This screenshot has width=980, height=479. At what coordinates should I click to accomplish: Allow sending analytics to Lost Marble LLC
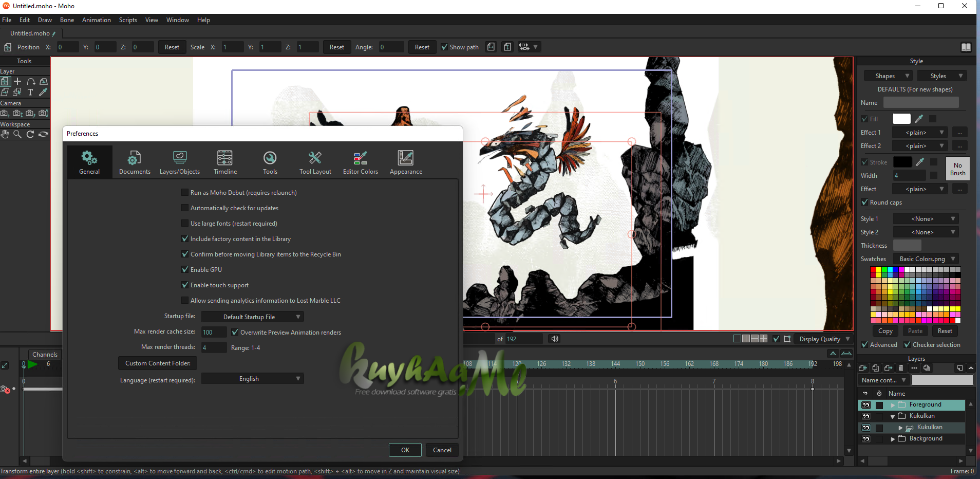[x=185, y=301]
